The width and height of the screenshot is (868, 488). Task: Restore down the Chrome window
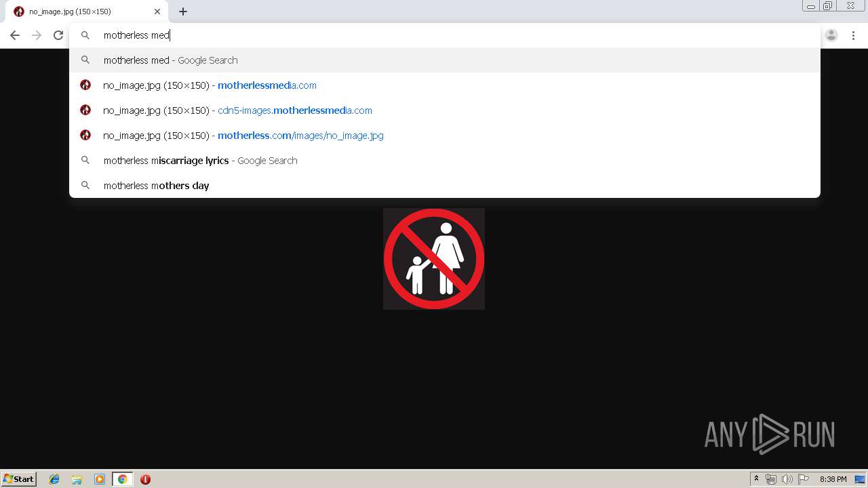click(x=828, y=6)
